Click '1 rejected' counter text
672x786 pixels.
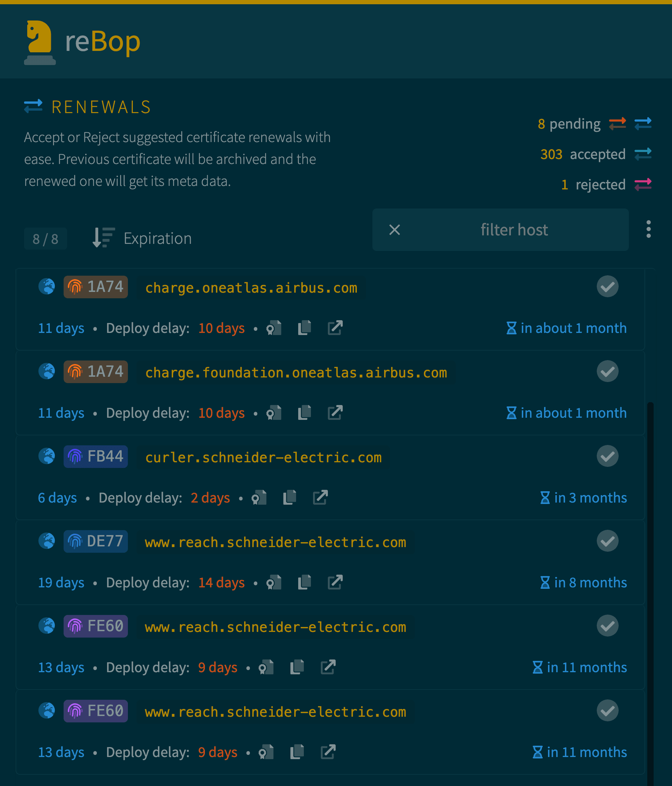click(x=593, y=185)
